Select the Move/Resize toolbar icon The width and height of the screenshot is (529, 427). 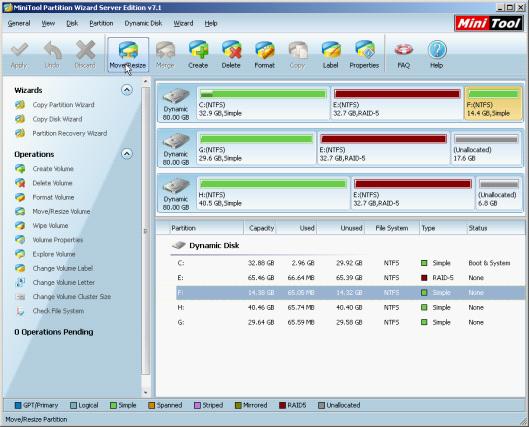point(128,55)
